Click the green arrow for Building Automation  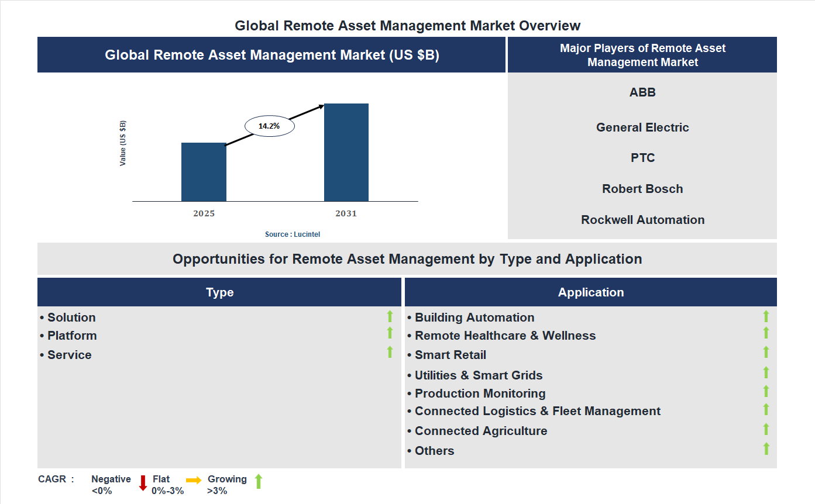[766, 316]
